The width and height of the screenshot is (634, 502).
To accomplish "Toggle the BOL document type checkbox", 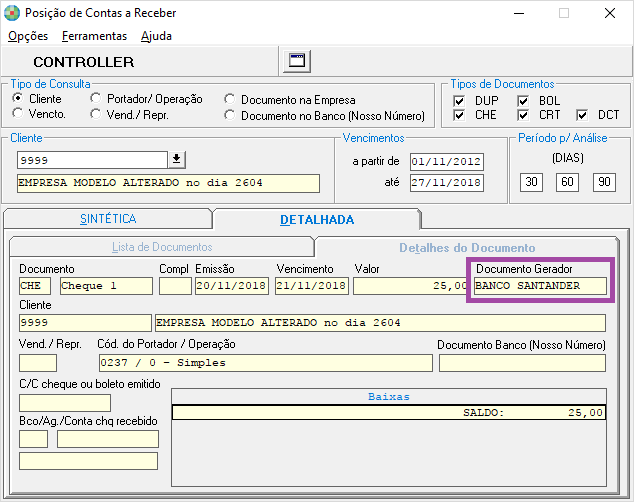I will 523,101.
